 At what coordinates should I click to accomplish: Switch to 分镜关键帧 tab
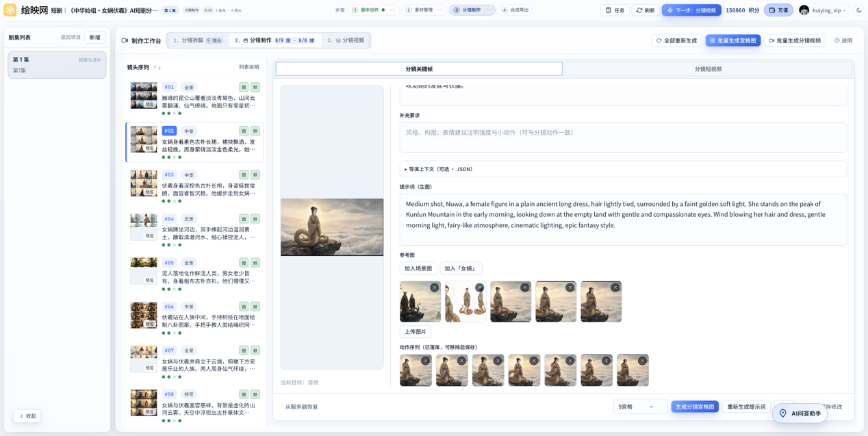click(419, 69)
